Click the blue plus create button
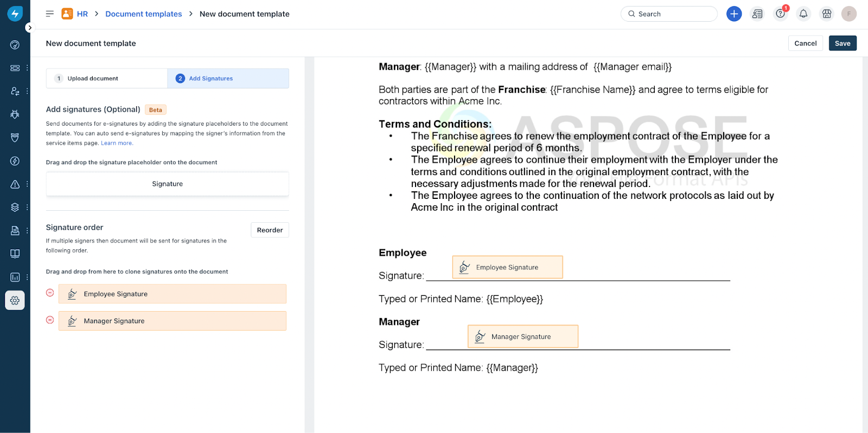 (x=734, y=14)
